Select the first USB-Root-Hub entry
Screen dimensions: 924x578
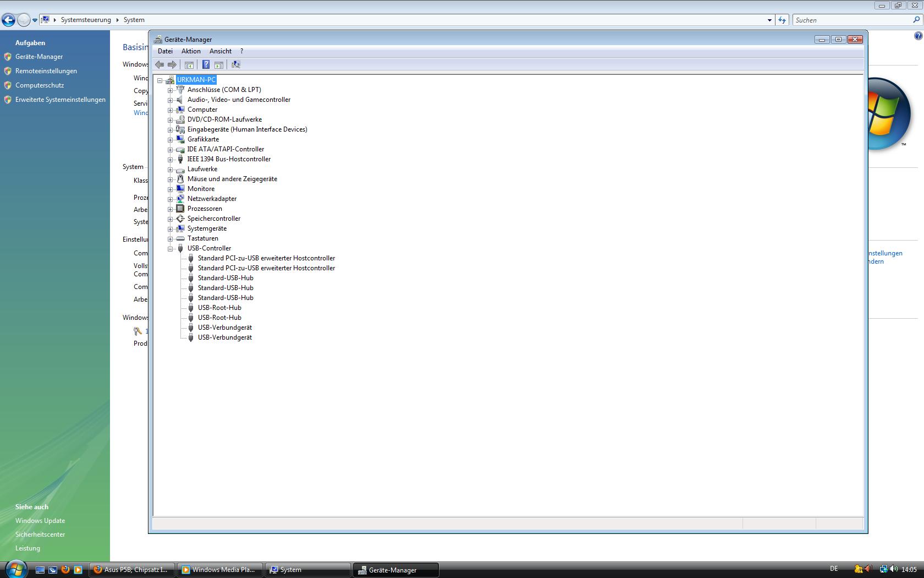(x=219, y=308)
